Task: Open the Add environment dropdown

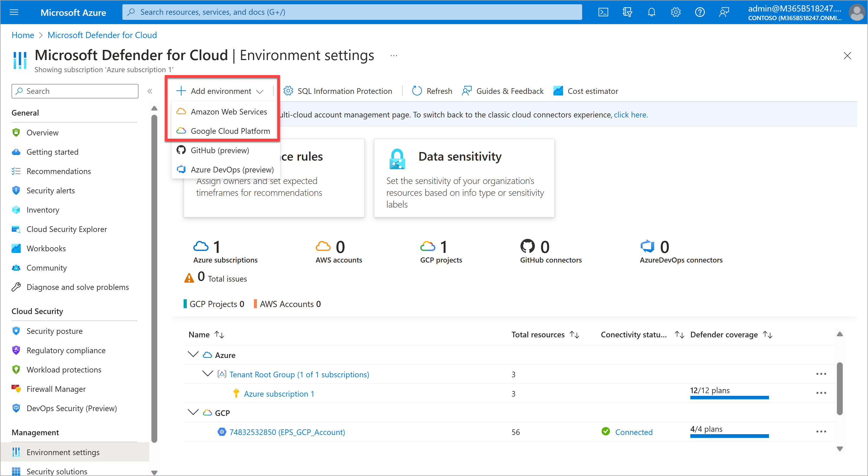Action: 220,91
